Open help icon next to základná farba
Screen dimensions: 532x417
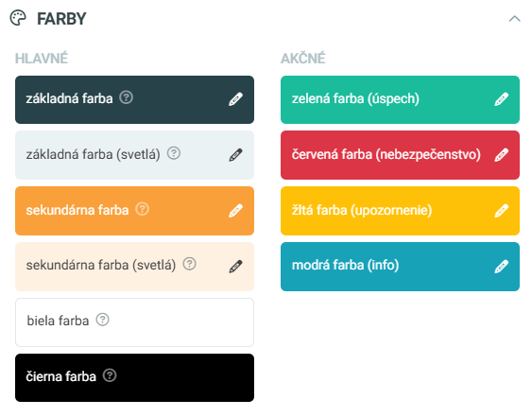click(126, 97)
